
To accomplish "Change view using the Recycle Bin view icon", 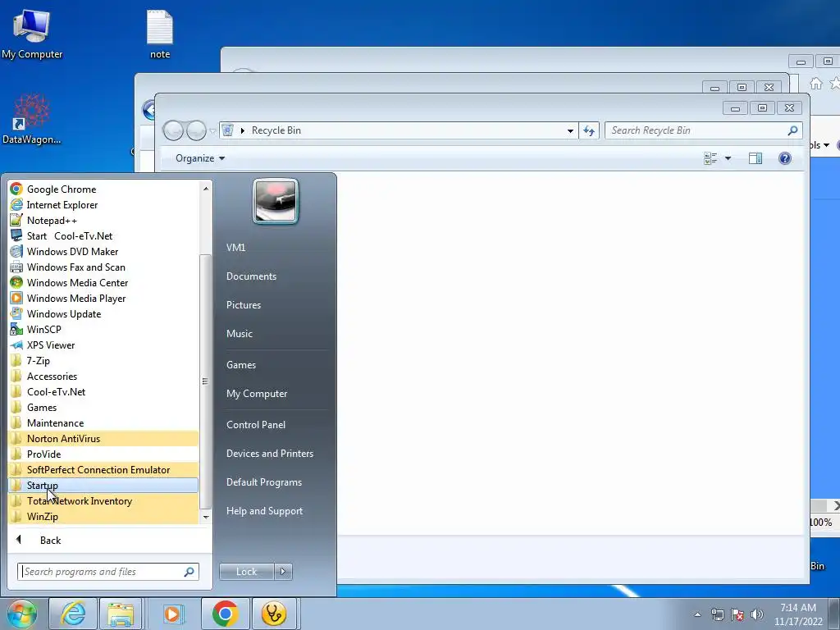I will pyautogui.click(x=710, y=158).
